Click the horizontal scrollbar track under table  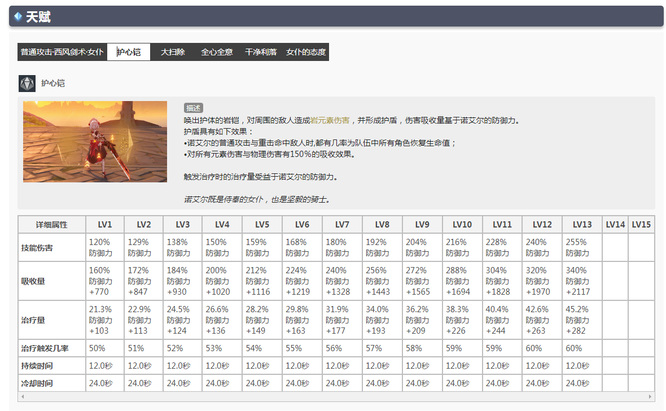pyautogui.click(x=336, y=397)
